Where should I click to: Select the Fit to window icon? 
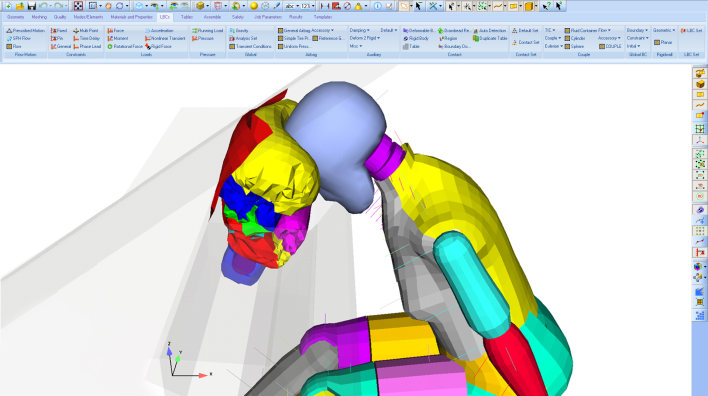coord(78,6)
